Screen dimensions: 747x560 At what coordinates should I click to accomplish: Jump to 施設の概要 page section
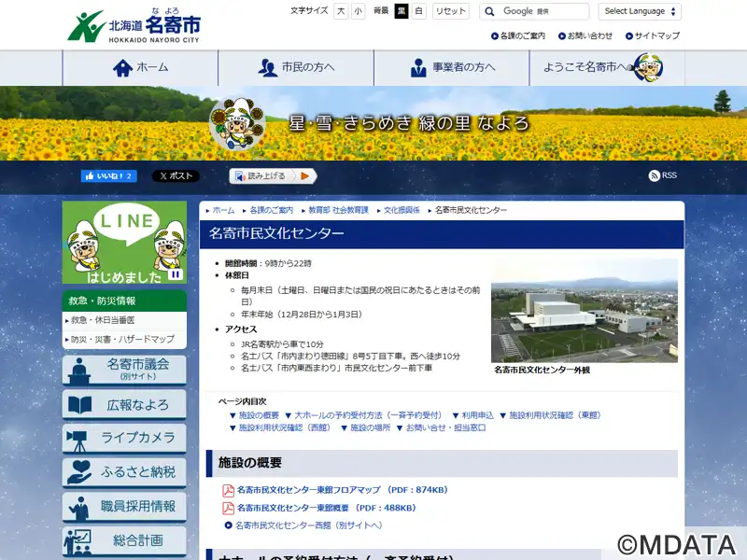[259, 414]
